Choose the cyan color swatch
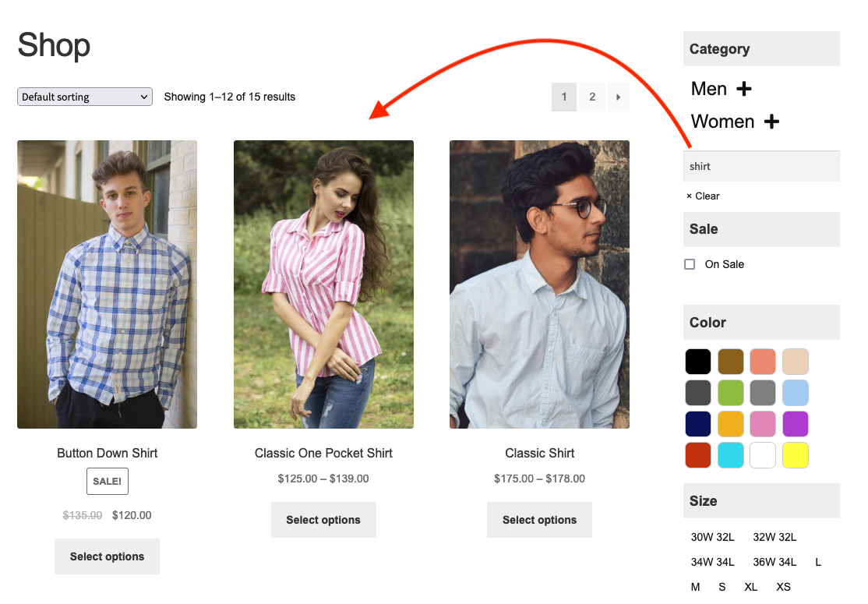The height and width of the screenshot is (604, 868). [731, 455]
